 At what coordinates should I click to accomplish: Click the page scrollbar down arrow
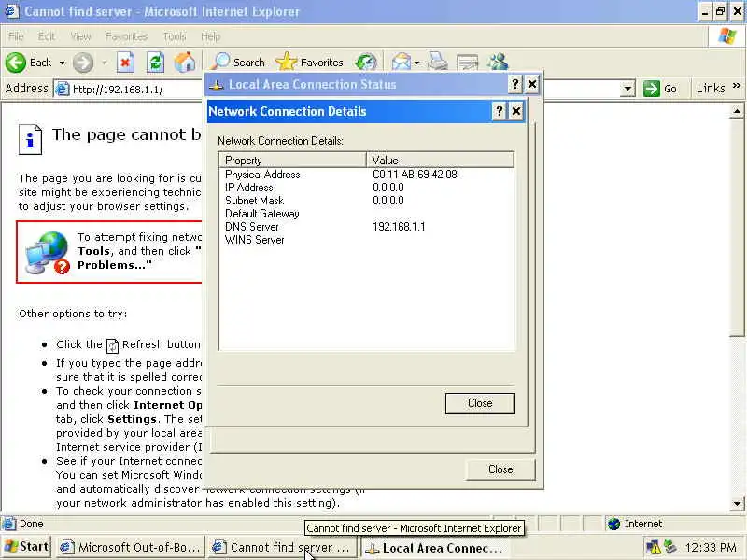click(737, 503)
